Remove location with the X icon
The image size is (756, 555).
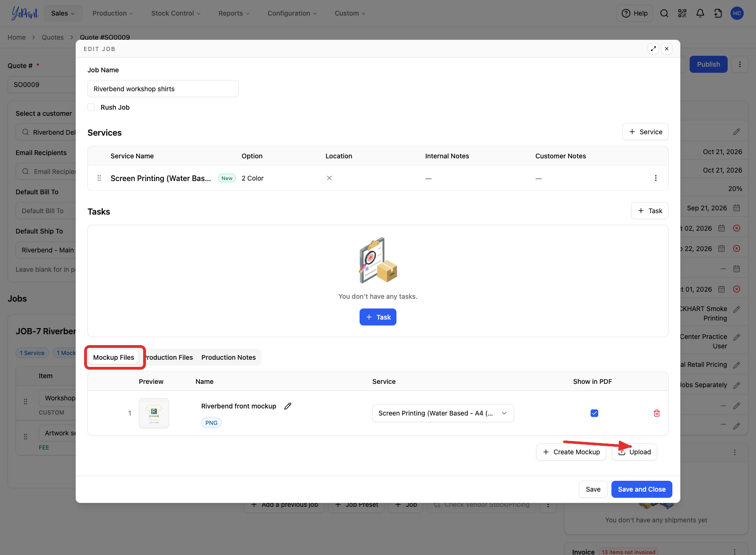tap(329, 178)
